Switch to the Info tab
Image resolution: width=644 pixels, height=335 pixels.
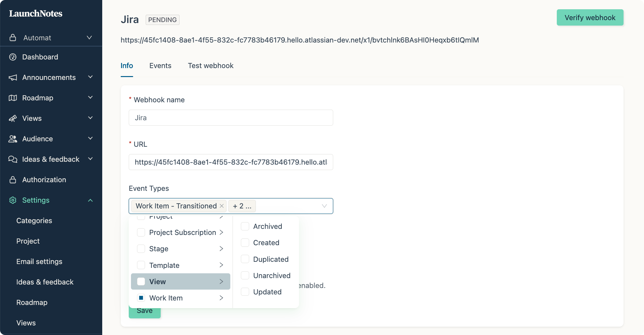pos(127,66)
